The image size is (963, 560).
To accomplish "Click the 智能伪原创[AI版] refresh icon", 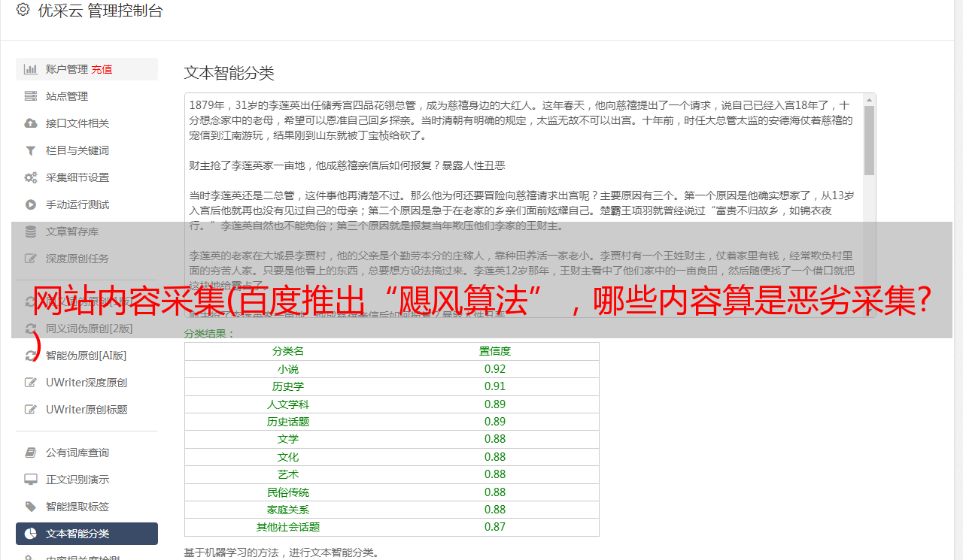I will point(31,356).
